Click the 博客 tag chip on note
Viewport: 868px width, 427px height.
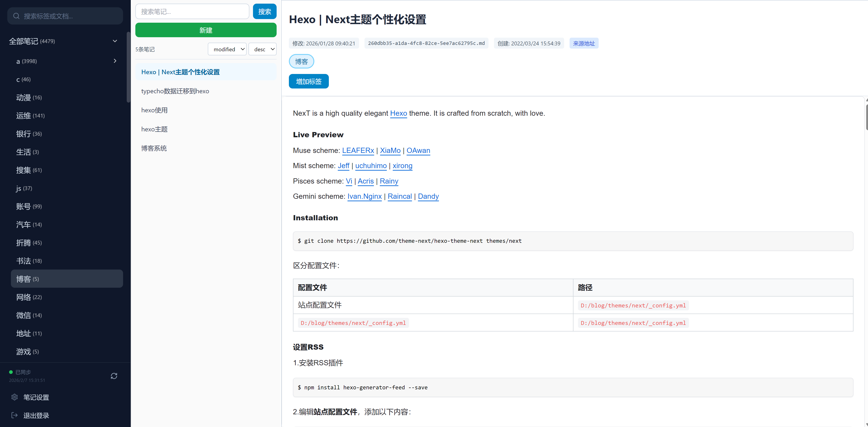(301, 61)
